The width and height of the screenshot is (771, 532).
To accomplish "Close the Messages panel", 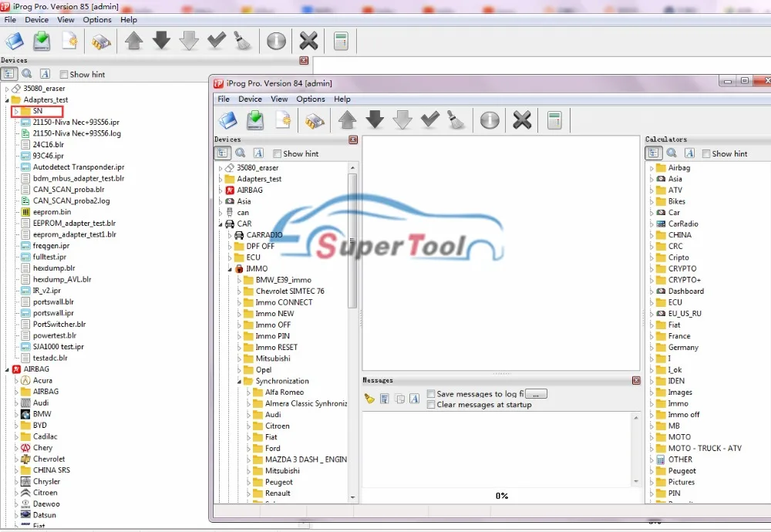I will [636, 381].
